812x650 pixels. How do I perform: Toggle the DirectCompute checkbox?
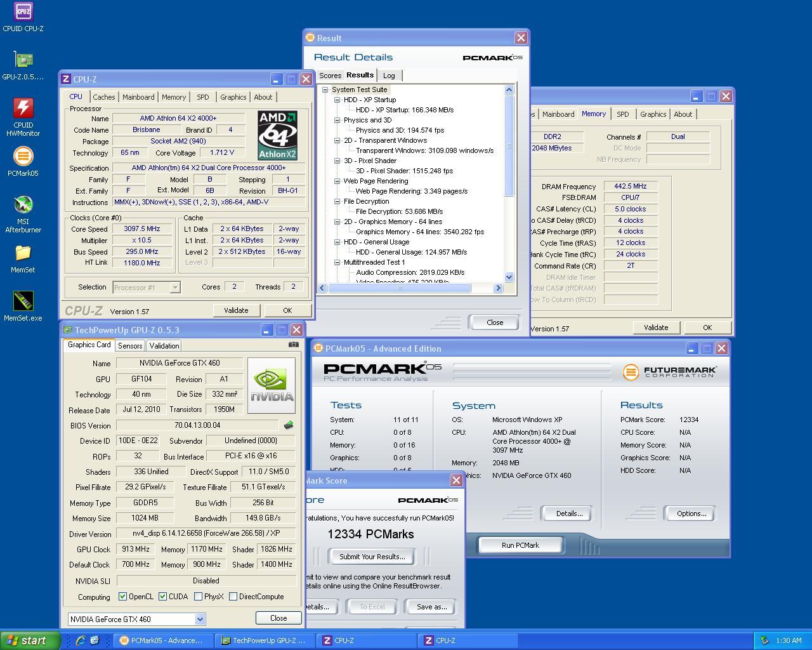pos(233,597)
